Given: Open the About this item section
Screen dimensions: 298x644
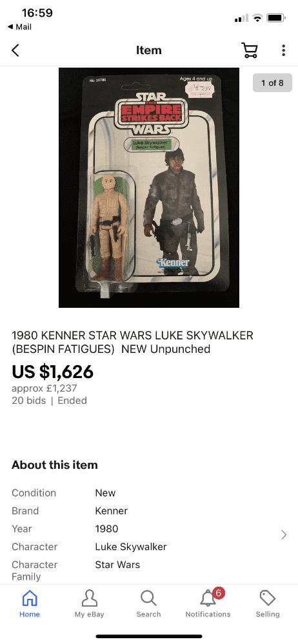Looking at the screenshot, I should (55, 465).
